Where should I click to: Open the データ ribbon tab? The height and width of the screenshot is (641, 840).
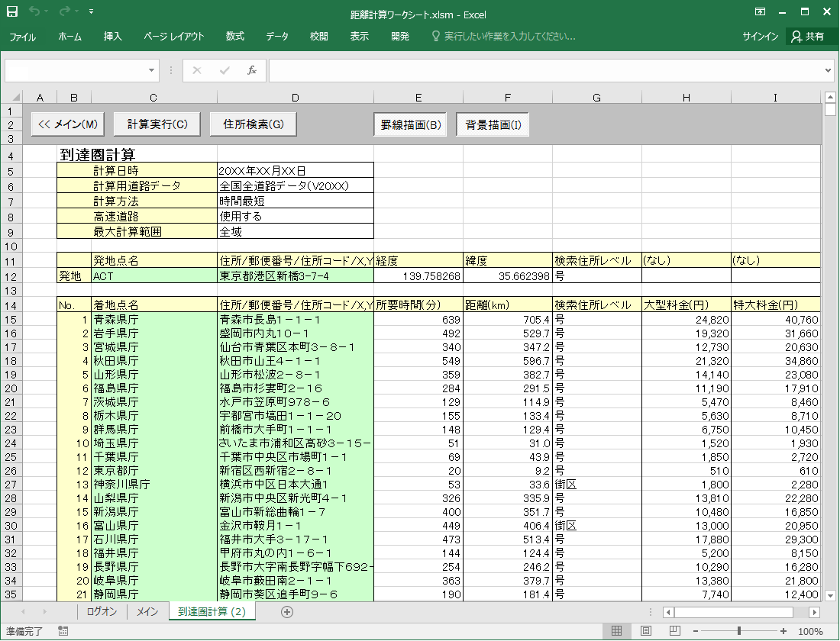pyautogui.click(x=277, y=37)
